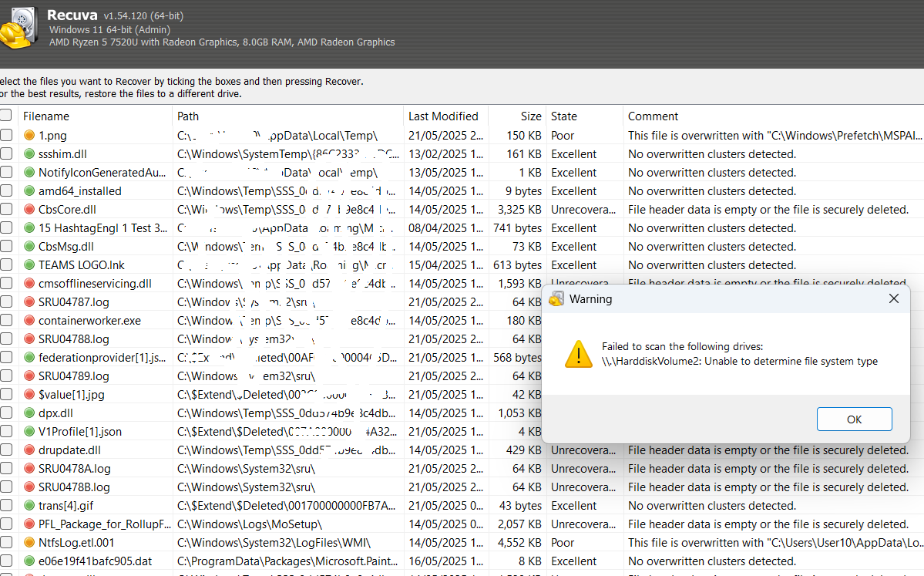924x576 pixels.
Task: Sort by the Size column header
Action: [517, 116]
